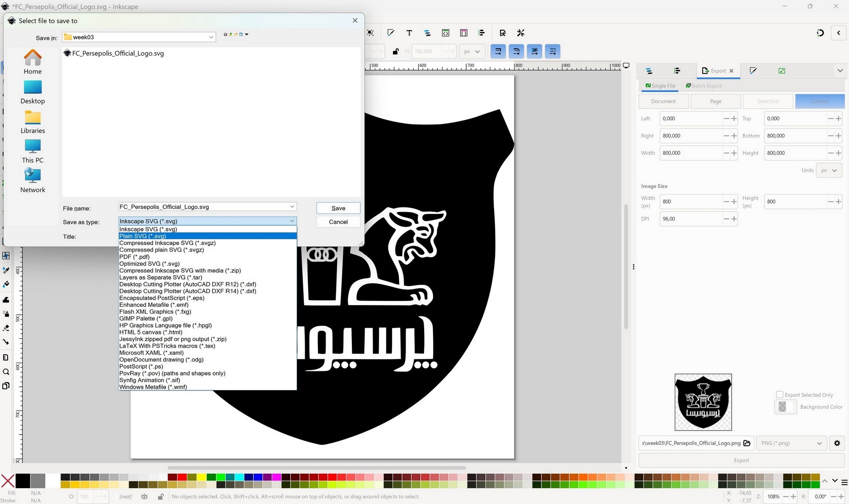Toggle the lock icon in status bar
The image size is (849, 504).
[x=160, y=496]
